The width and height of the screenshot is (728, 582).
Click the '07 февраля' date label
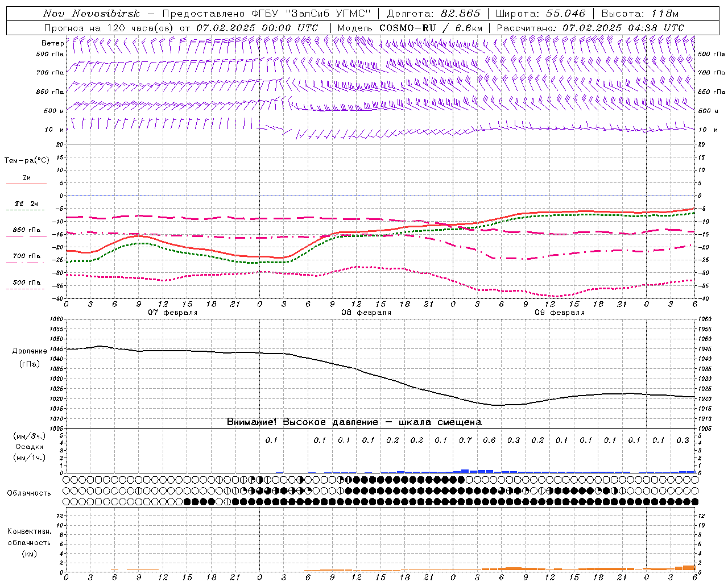pyautogui.click(x=173, y=313)
